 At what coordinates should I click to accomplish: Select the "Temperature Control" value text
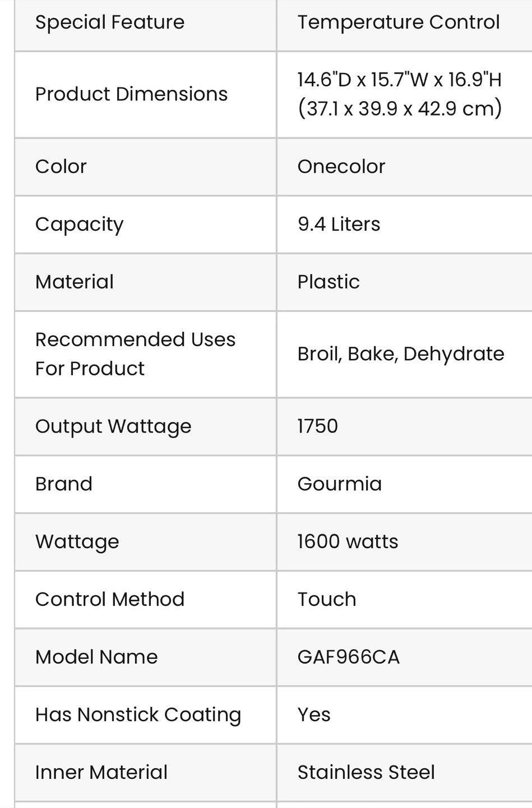point(399,22)
